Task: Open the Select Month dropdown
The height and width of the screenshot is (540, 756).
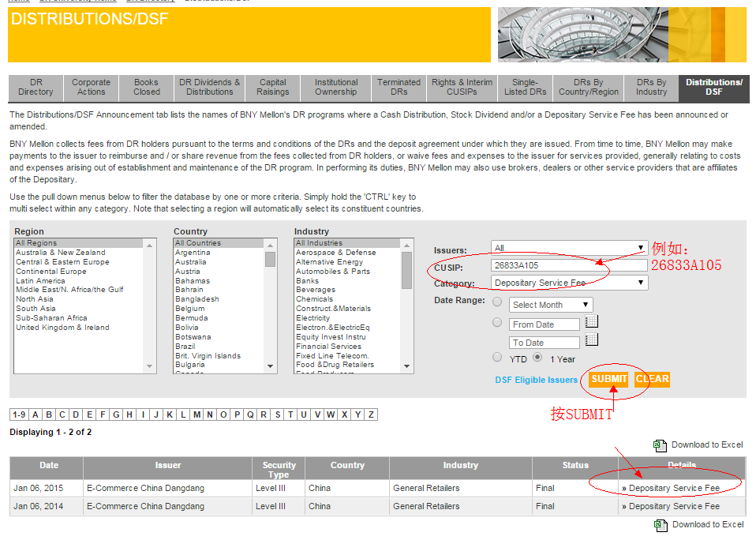Action: [551, 305]
